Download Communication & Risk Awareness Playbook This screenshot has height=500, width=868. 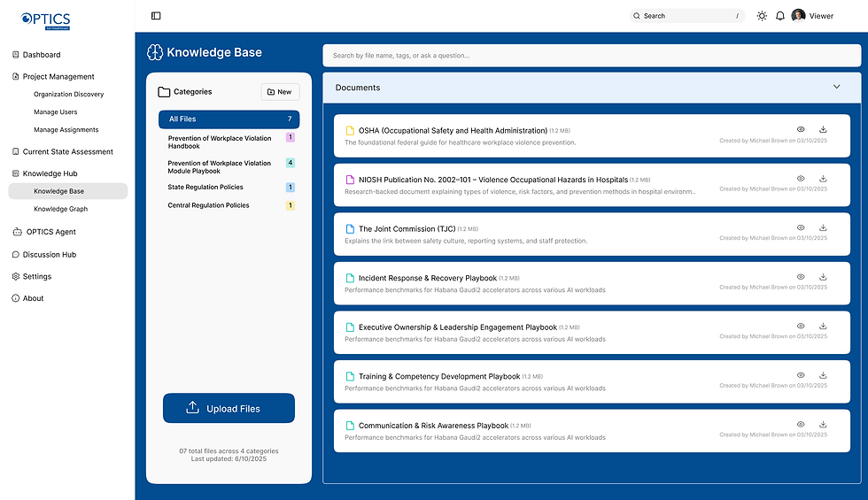point(823,425)
